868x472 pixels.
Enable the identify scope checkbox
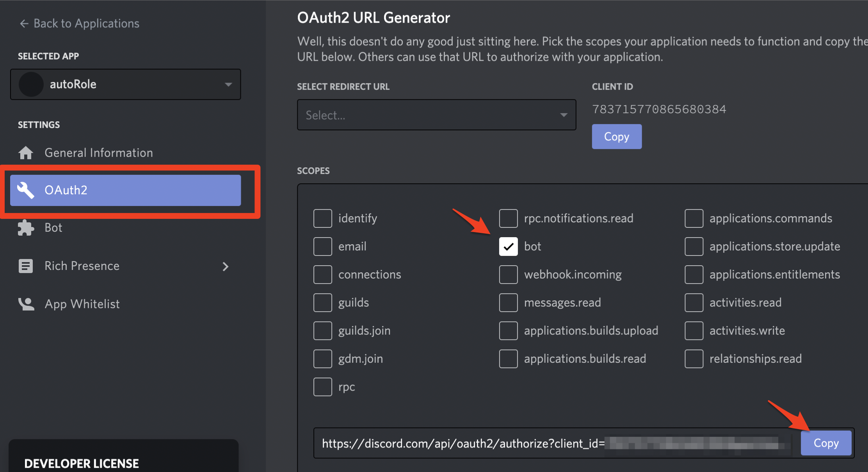(323, 218)
